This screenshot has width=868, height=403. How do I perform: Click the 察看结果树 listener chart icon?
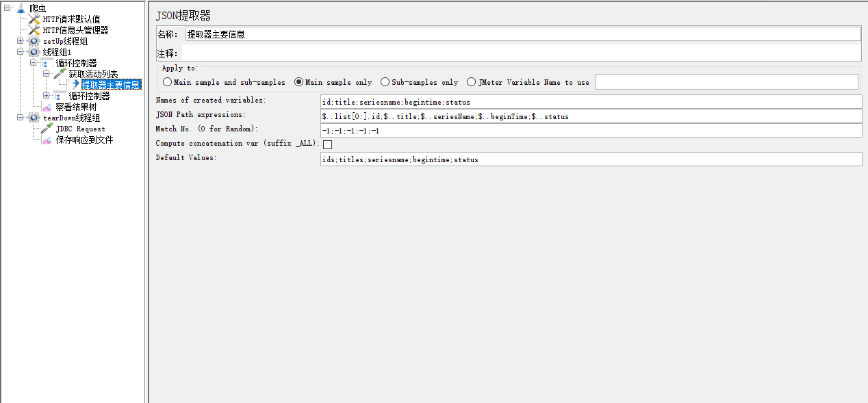[47, 107]
